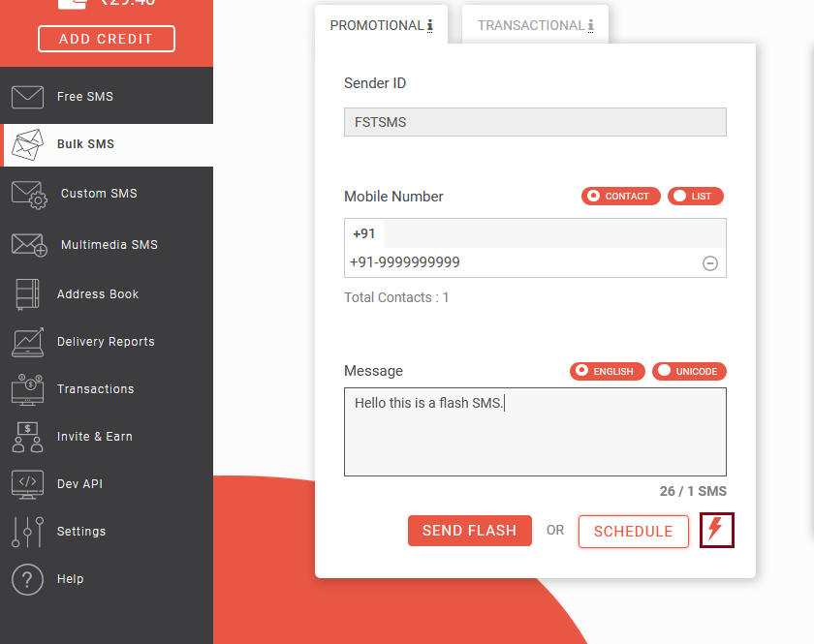
Task: Open the Dev API section
Action: (83, 483)
